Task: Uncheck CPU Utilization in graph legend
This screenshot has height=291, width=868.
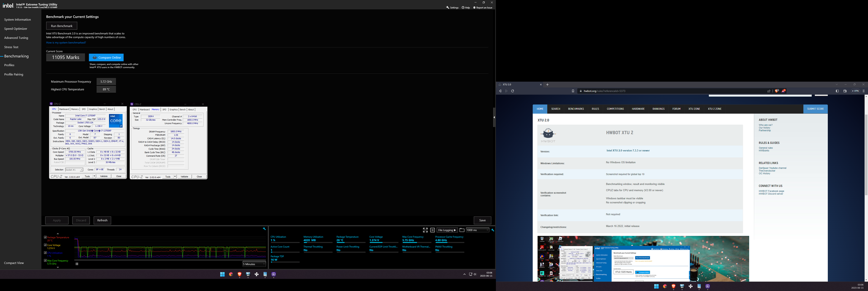Action: [45, 253]
